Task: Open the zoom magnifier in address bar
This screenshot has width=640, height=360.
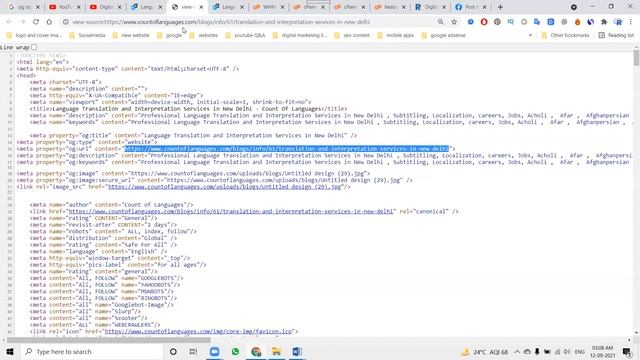Action: click(440, 22)
